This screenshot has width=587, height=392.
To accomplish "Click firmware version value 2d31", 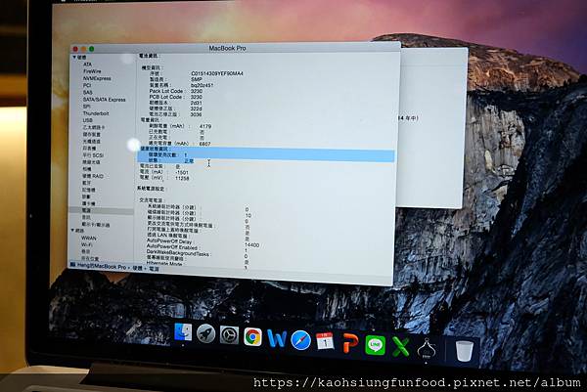I will click(197, 103).
